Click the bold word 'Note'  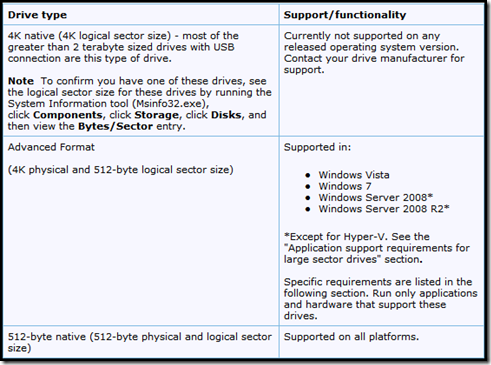click(21, 81)
